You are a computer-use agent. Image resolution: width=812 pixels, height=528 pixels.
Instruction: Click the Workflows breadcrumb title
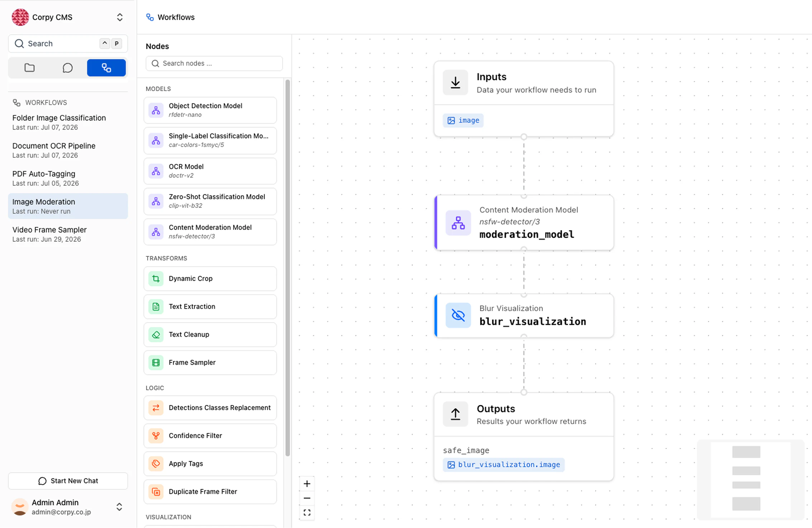click(176, 17)
